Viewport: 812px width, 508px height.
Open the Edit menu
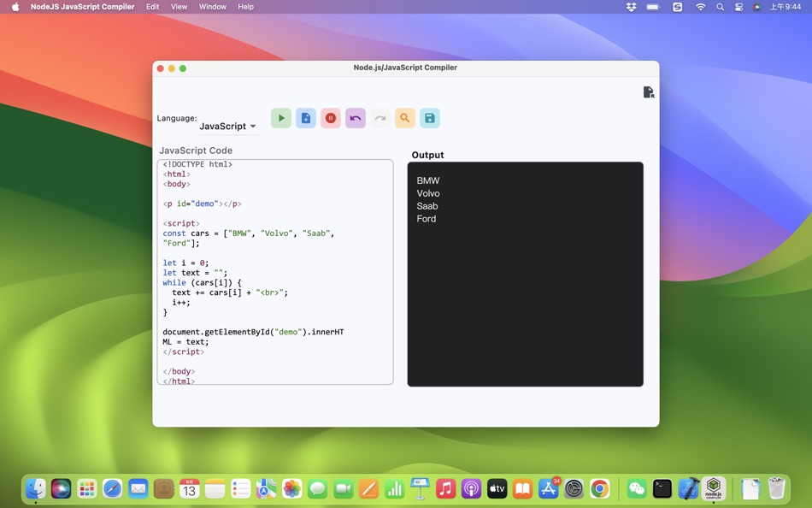(x=152, y=7)
